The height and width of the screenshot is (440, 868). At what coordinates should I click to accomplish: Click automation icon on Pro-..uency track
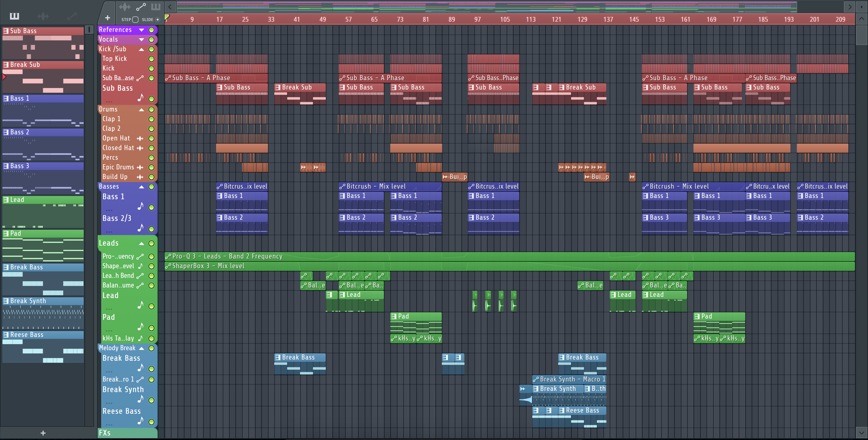click(x=140, y=257)
